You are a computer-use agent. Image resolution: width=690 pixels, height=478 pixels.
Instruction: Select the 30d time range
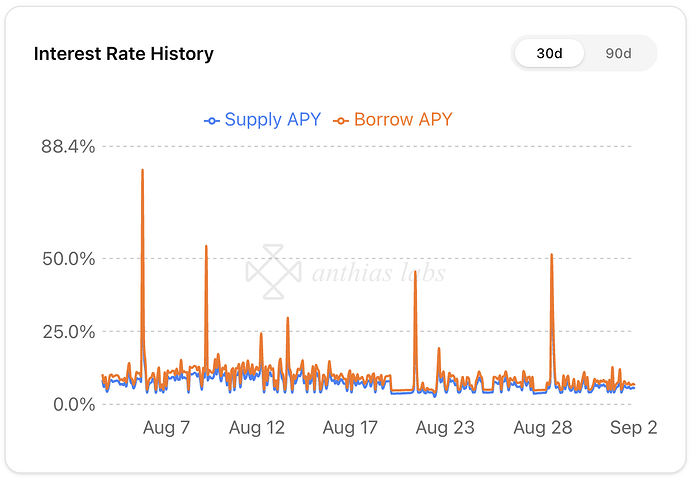pyautogui.click(x=548, y=53)
